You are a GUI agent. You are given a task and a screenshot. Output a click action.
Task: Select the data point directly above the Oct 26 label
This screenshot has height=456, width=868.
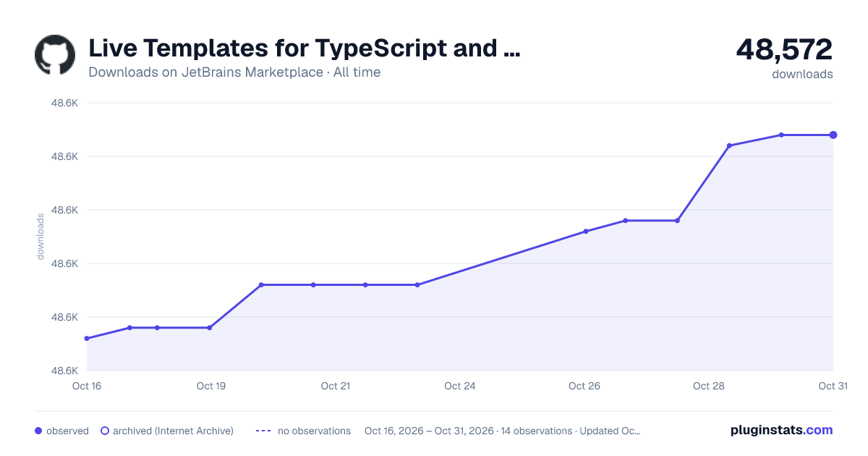coord(586,232)
